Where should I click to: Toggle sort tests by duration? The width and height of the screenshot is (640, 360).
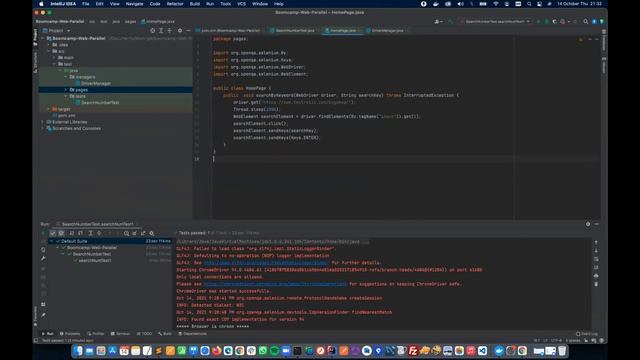pyautogui.click(x=80, y=233)
